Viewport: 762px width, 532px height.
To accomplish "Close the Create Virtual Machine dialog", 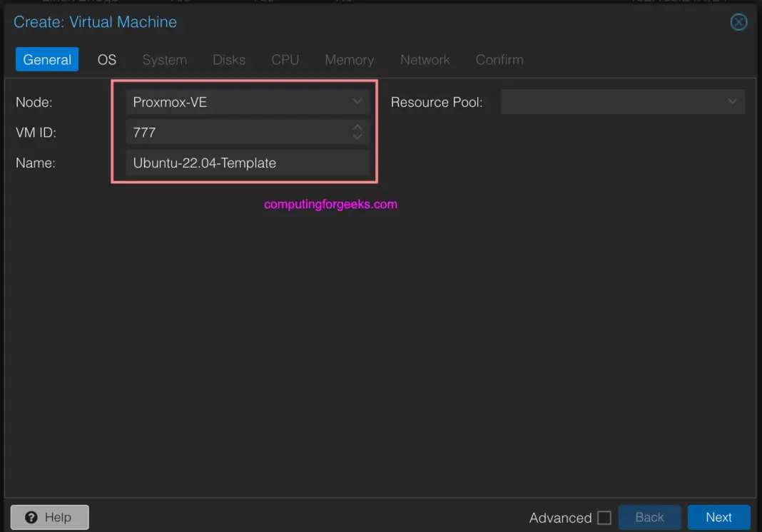I will 738,22.
